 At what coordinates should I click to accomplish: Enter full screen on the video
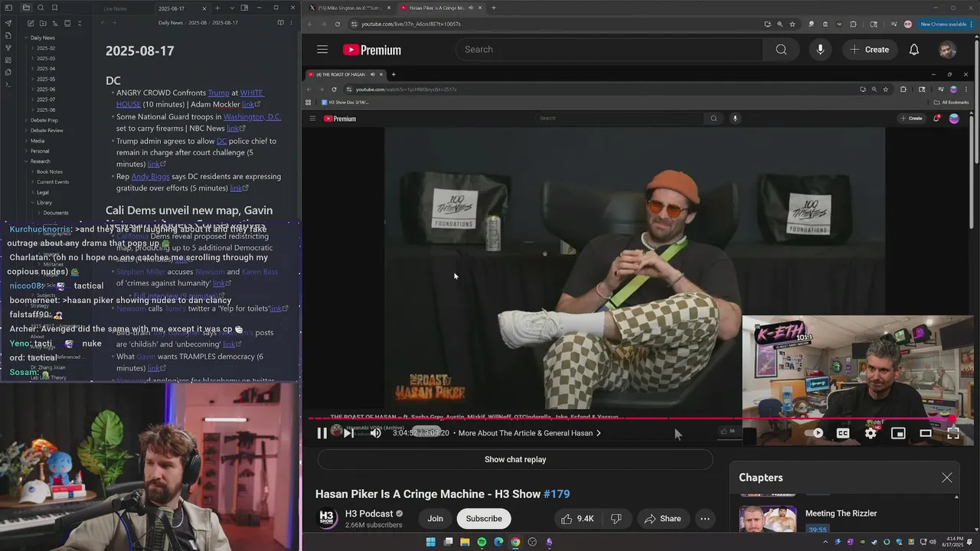coord(953,433)
